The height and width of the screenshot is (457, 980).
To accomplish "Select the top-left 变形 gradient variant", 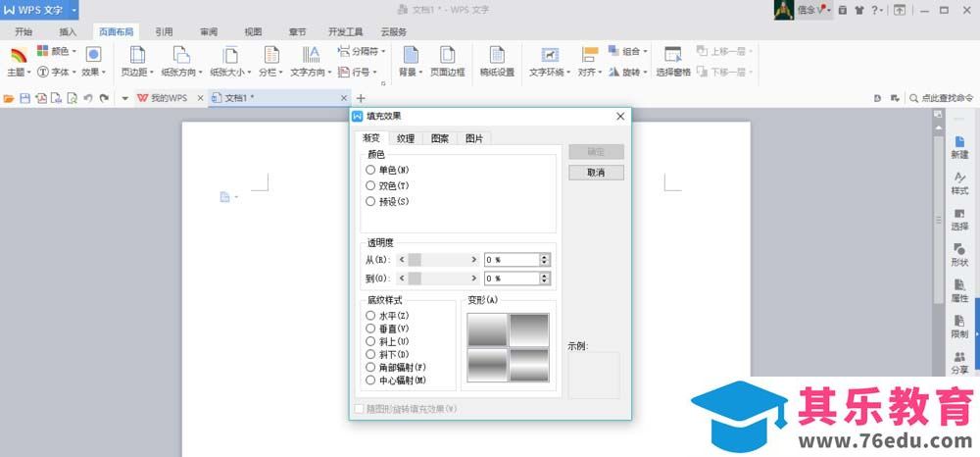I will [x=487, y=330].
